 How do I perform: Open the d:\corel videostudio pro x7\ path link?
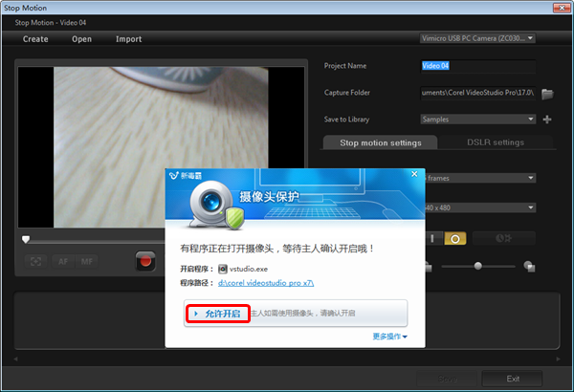pyautogui.click(x=266, y=283)
